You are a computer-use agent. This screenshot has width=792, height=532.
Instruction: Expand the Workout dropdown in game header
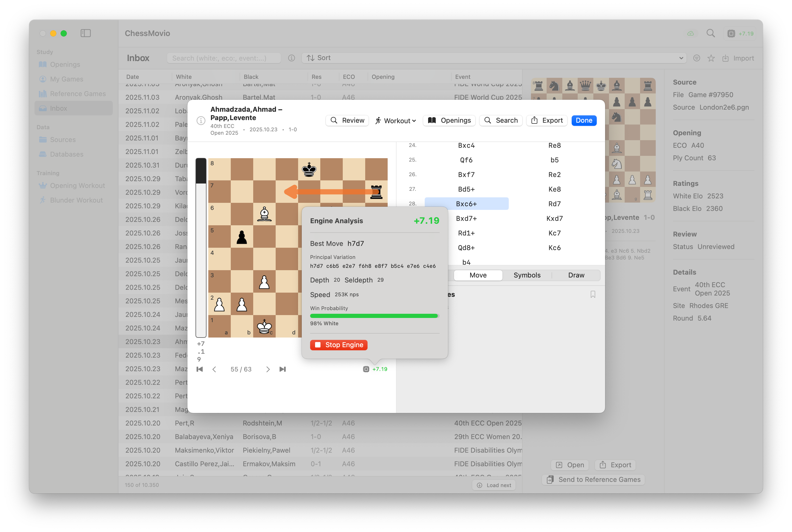tap(395, 120)
